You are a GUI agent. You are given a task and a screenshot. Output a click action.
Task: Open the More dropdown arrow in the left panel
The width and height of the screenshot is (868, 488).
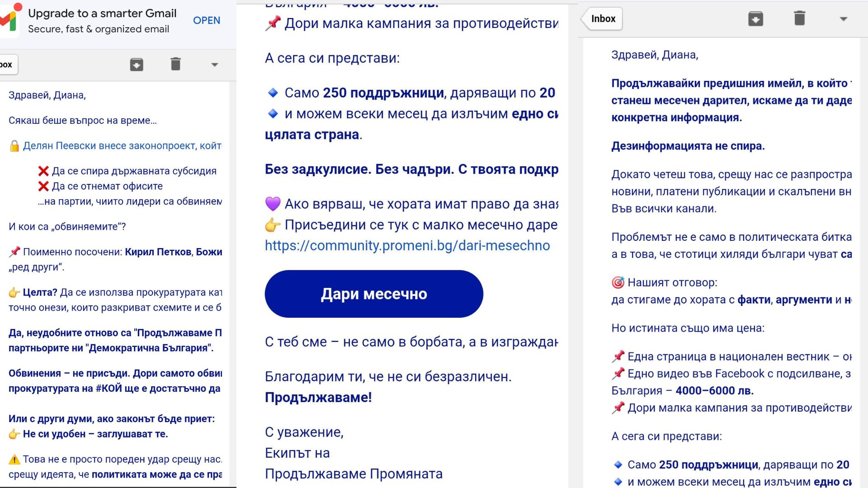215,65
